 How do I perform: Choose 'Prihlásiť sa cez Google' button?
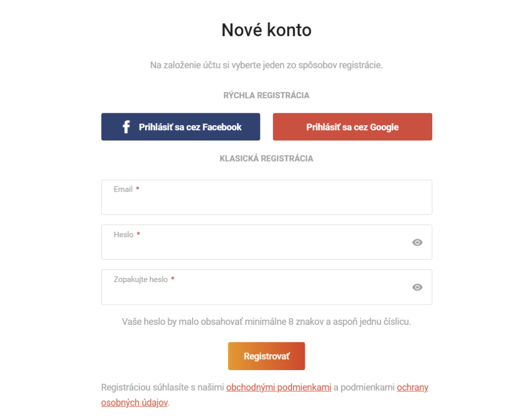352,127
